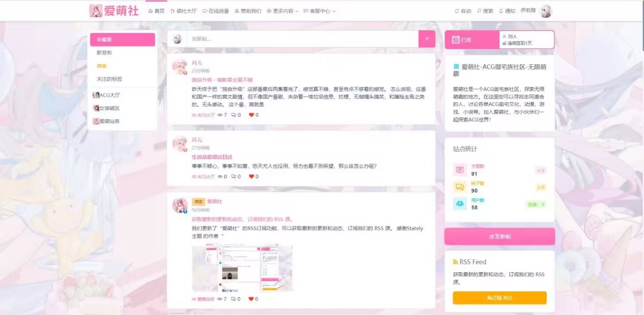Expand the 更多内容 dropdown menu
644x315 pixels.
[x=282, y=11]
